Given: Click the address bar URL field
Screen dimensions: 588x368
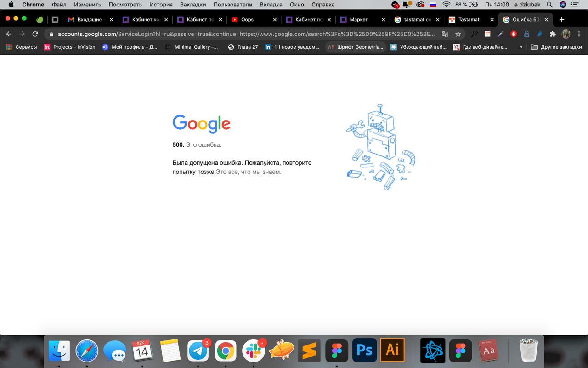Looking at the screenshot, I should [x=246, y=34].
